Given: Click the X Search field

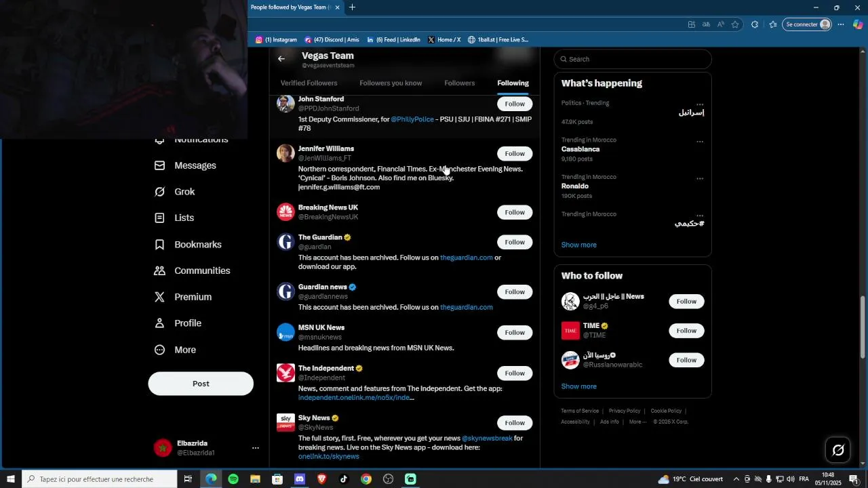Looking at the screenshot, I should (633, 59).
